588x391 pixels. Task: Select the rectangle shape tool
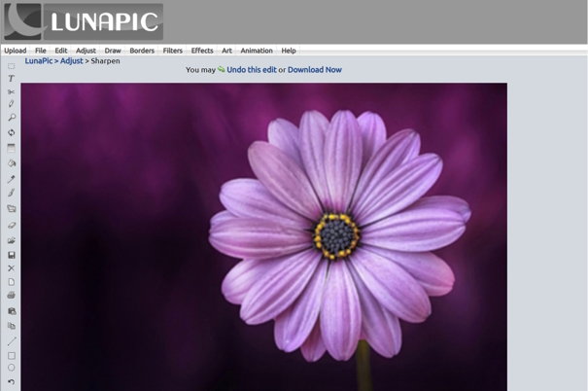click(12, 355)
